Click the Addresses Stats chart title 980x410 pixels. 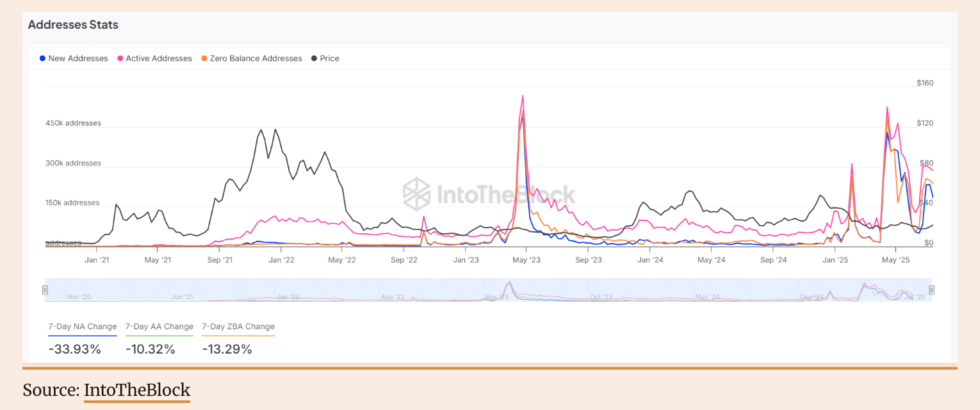coord(73,25)
